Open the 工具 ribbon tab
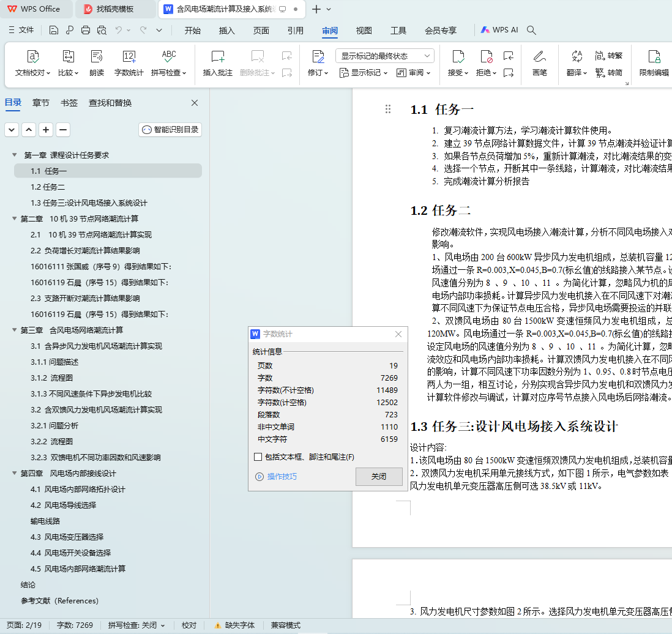This screenshot has width=672, height=634. (x=398, y=31)
